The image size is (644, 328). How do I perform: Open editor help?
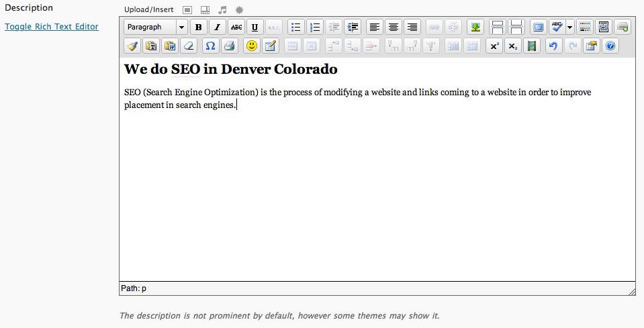(x=610, y=46)
